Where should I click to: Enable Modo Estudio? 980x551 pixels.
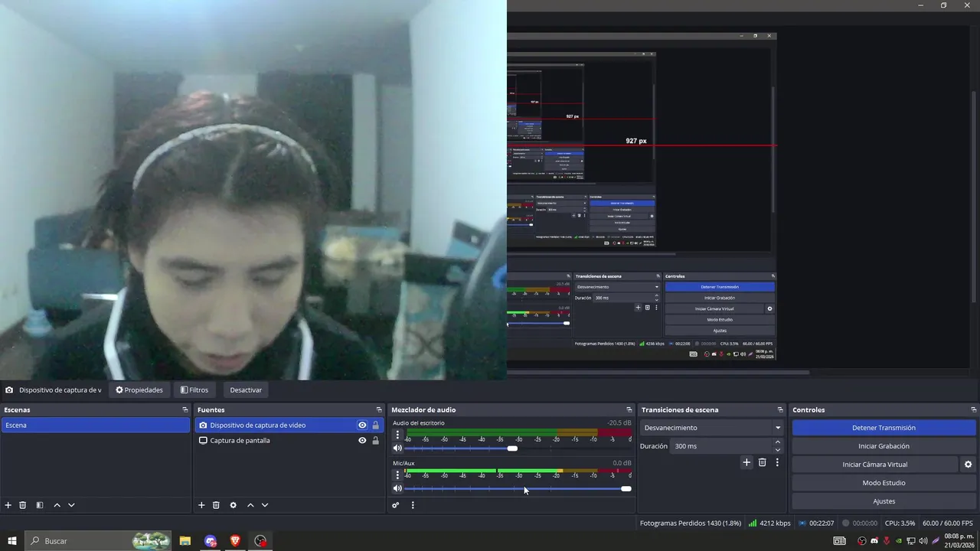[x=884, y=483]
